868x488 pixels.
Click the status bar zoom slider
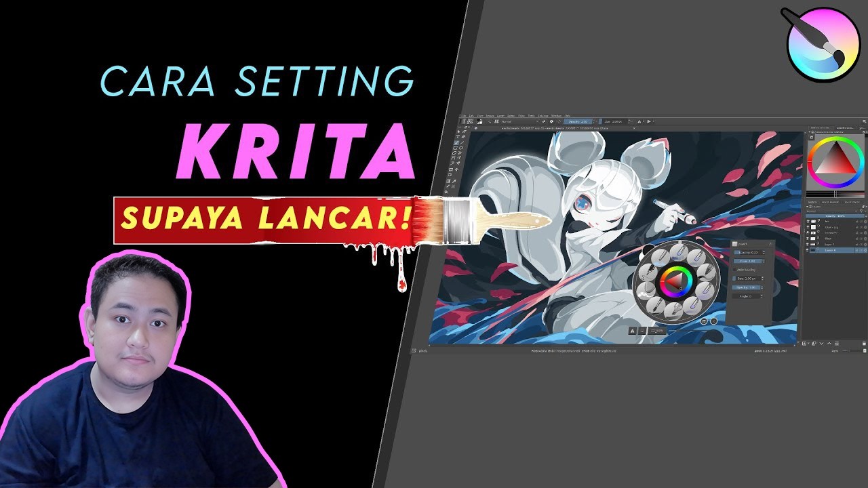(x=852, y=350)
